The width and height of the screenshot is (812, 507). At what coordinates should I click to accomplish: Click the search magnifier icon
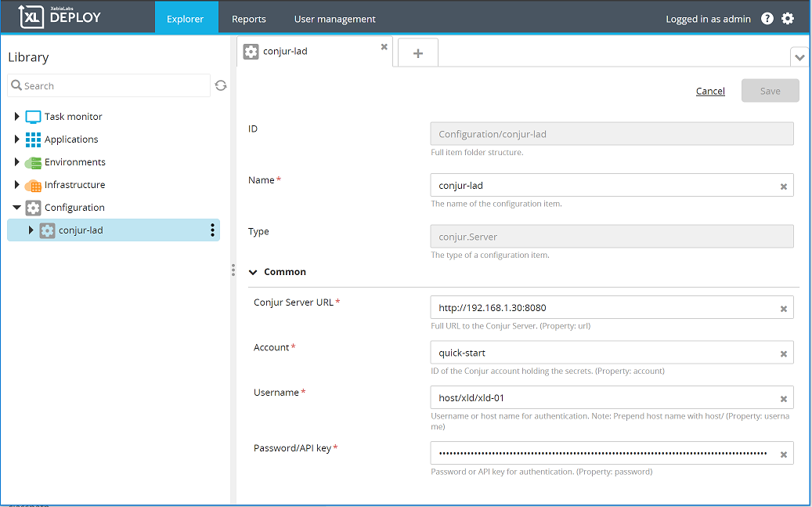pyautogui.click(x=16, y=85)
